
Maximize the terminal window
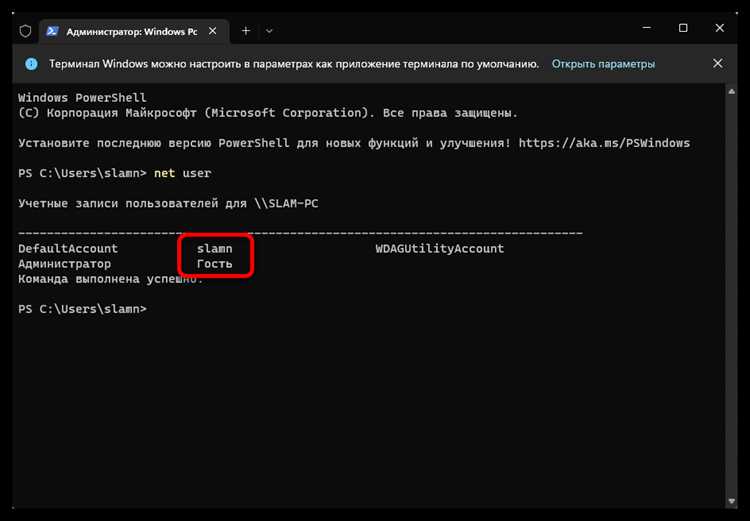coord(683,28)
